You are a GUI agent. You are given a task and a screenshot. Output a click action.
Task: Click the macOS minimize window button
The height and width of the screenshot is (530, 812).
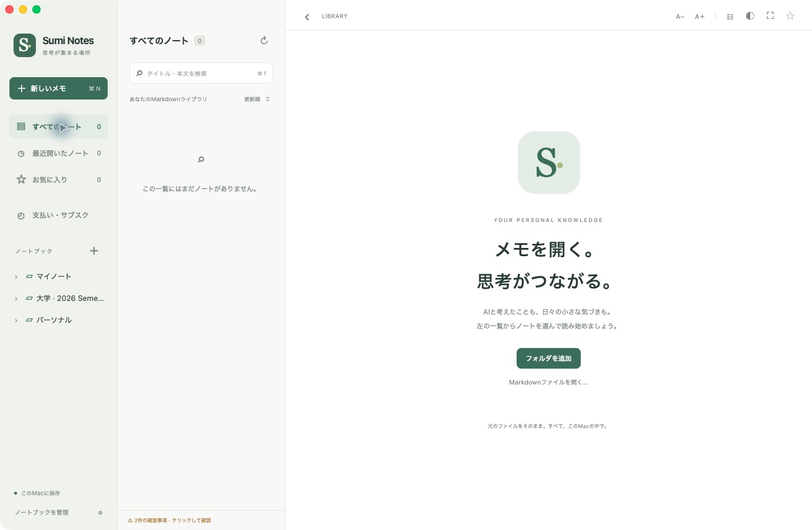(23, 9)
